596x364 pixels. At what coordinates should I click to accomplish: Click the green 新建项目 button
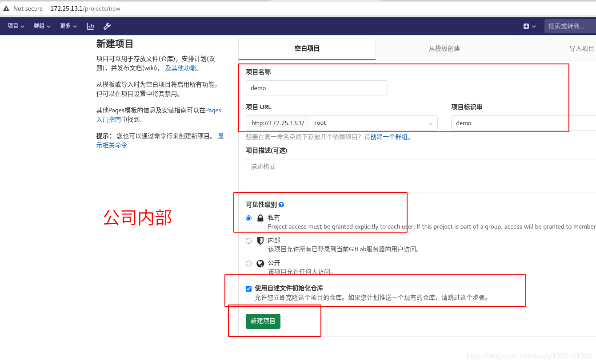coord(263,321)
